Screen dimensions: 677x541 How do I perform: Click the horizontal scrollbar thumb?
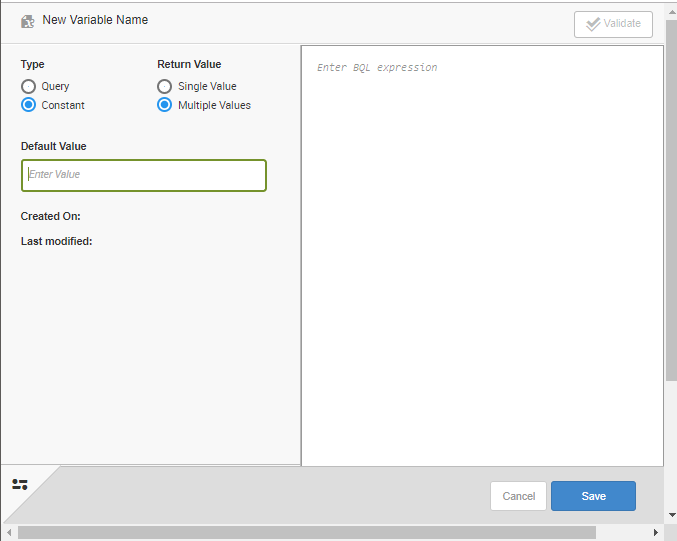click(300, 533)
